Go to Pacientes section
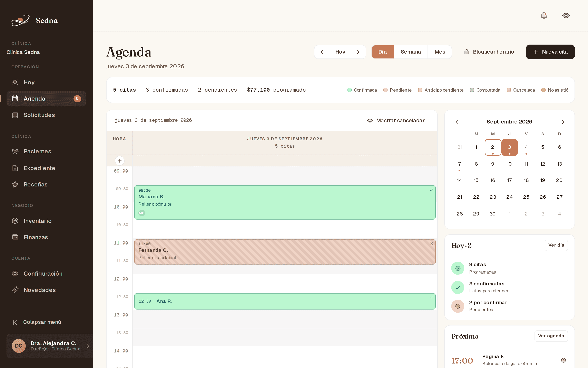588x368 pixels. (46, 151)
